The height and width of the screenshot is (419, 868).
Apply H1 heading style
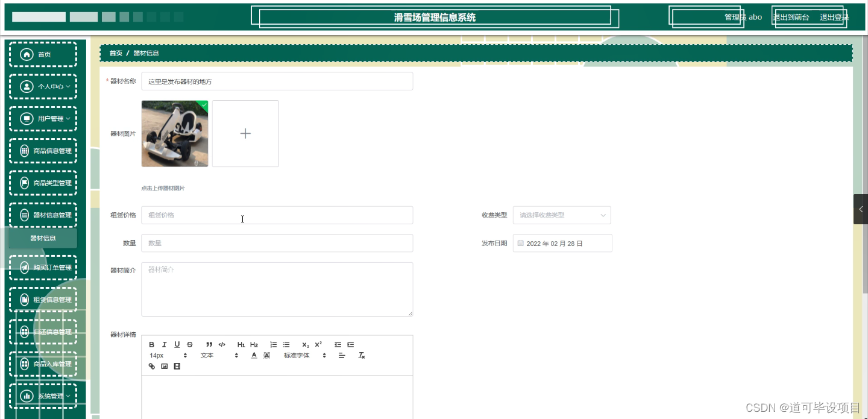coord(241,345)
